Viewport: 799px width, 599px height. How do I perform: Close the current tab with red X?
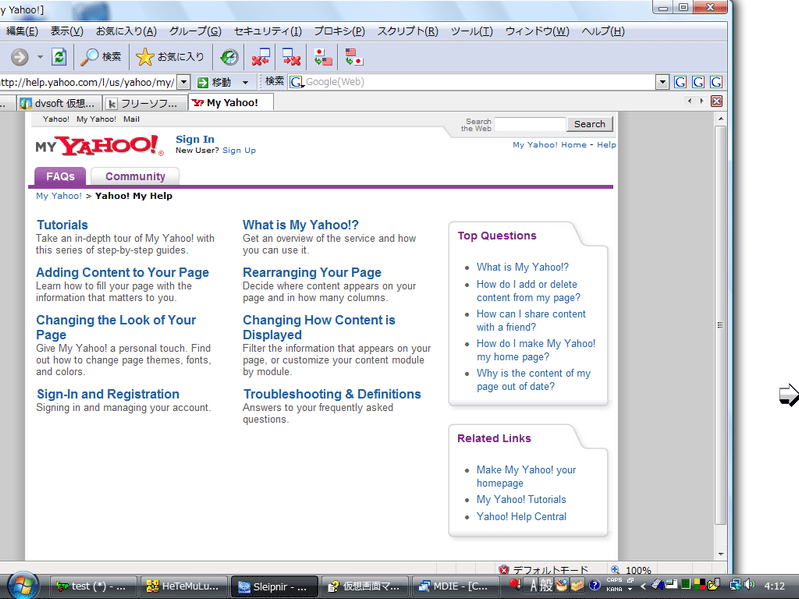click(x=716, y=101)
